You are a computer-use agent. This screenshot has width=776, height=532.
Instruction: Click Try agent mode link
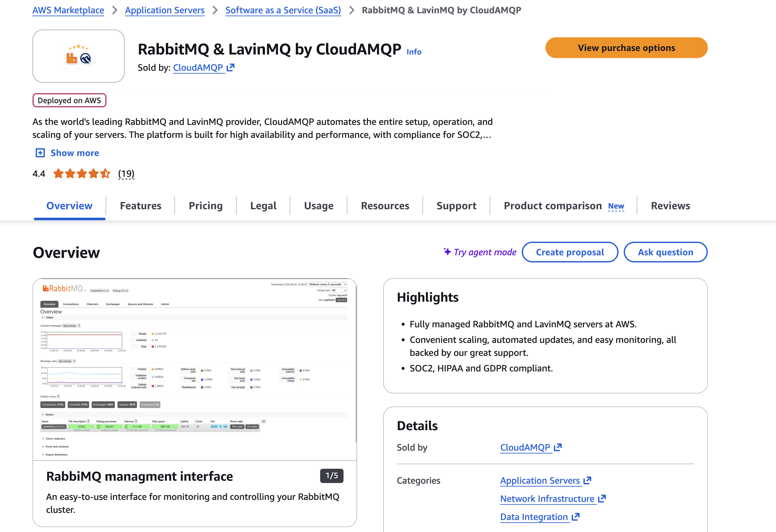(x=485, y=252)
